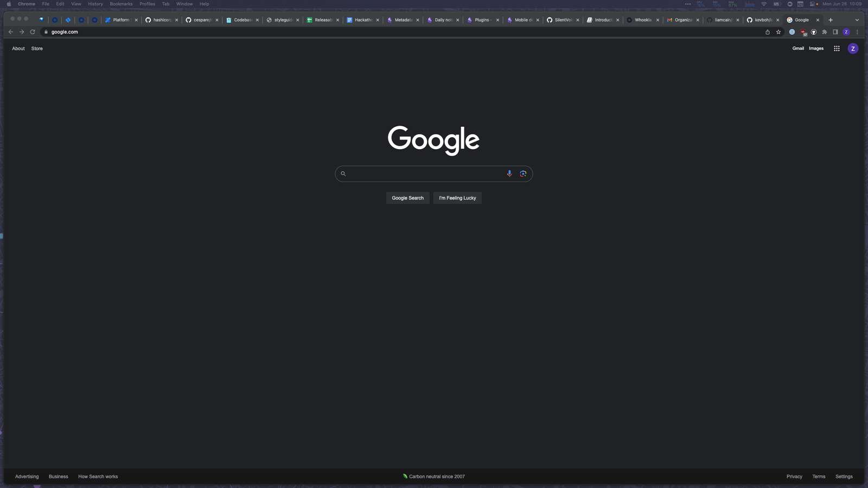Switch to the Metadata tab

403,20
